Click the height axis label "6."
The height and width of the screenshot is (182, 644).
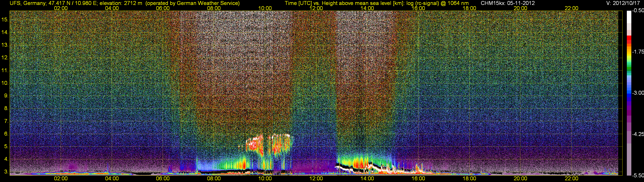[6, 134]
